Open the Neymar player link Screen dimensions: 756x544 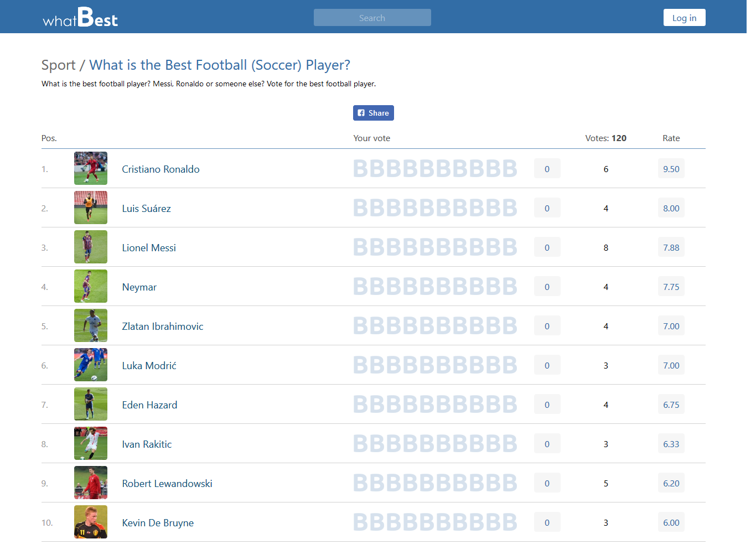[139, 287]
